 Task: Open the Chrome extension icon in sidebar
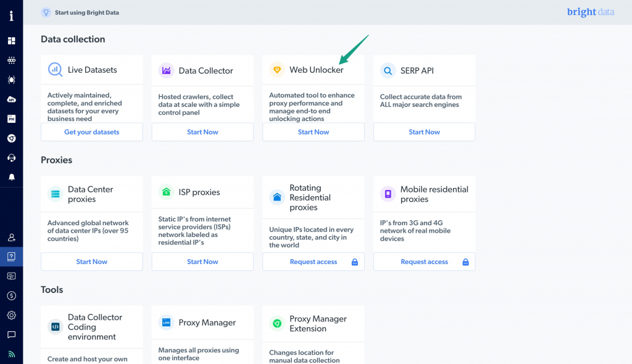pos(11,138)
